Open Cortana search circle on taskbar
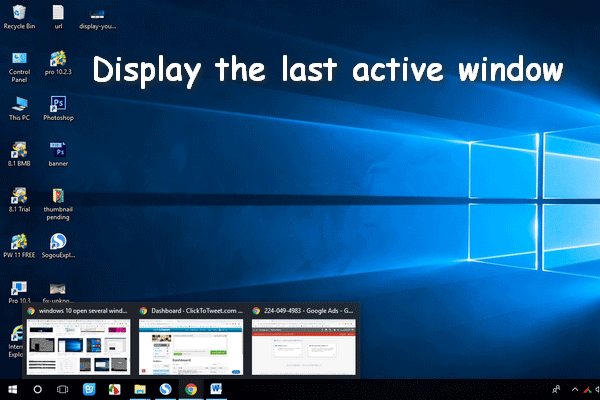 [x=38, y=388]
